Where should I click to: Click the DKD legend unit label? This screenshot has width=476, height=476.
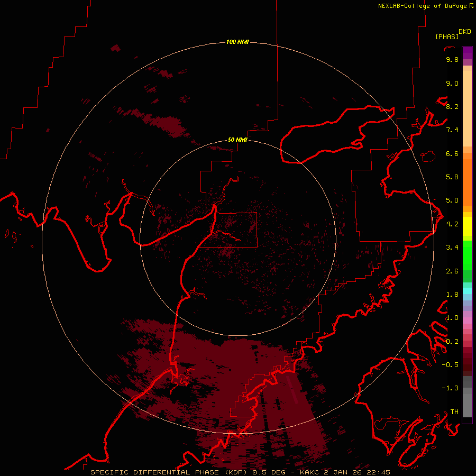(x=464, y=32)
